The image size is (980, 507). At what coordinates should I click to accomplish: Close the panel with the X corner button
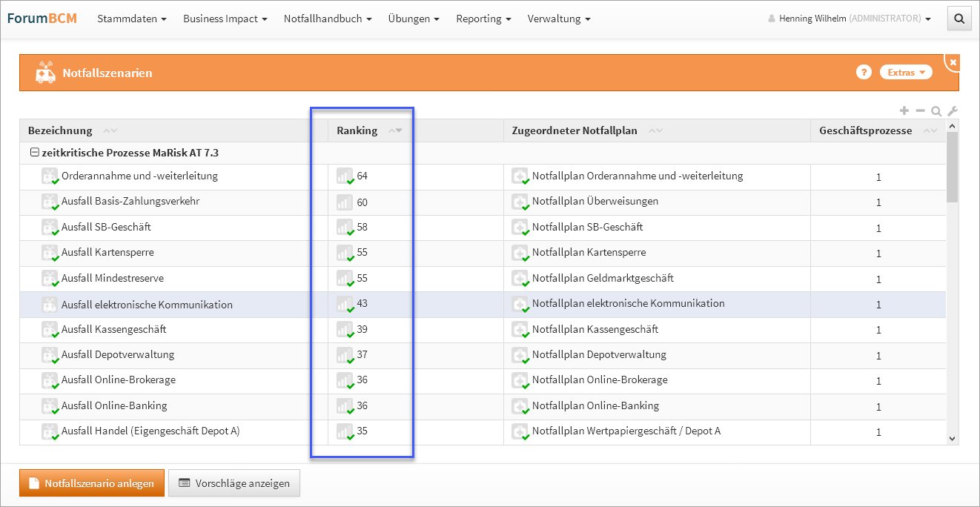[x=953, y=62]
